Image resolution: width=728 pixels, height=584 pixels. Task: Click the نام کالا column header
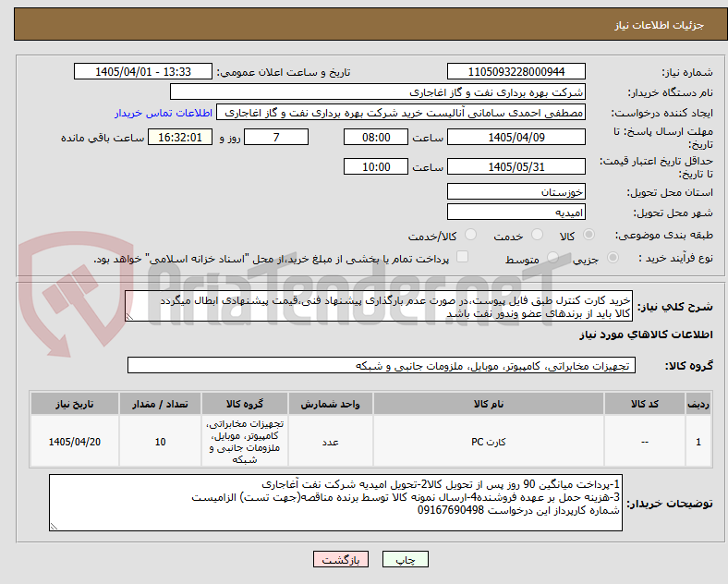(489, 404)
